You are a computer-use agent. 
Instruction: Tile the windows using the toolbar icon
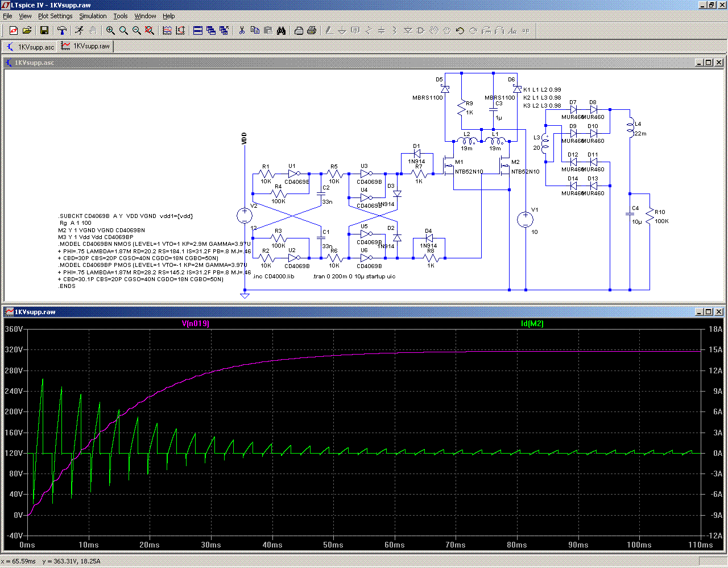(198, 31)
